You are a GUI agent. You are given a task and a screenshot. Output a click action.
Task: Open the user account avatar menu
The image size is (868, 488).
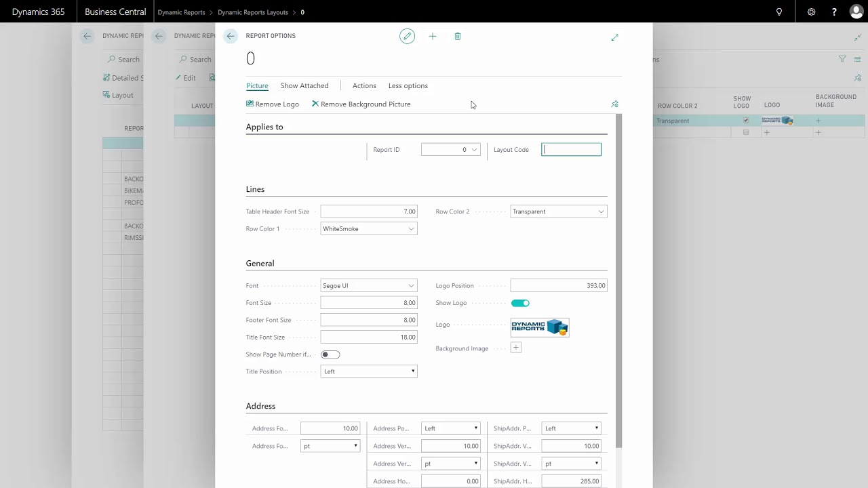point(856,12)
